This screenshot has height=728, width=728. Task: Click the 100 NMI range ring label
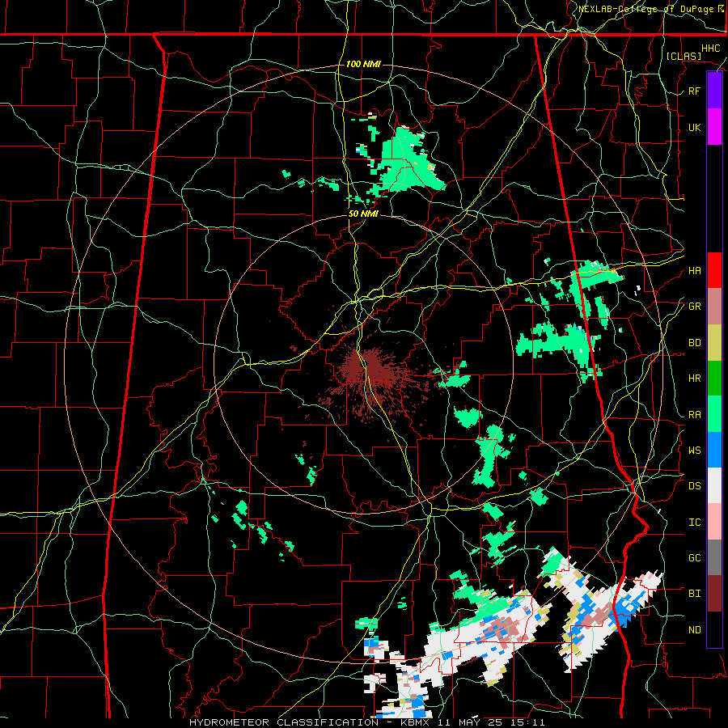tap(363, 64)
